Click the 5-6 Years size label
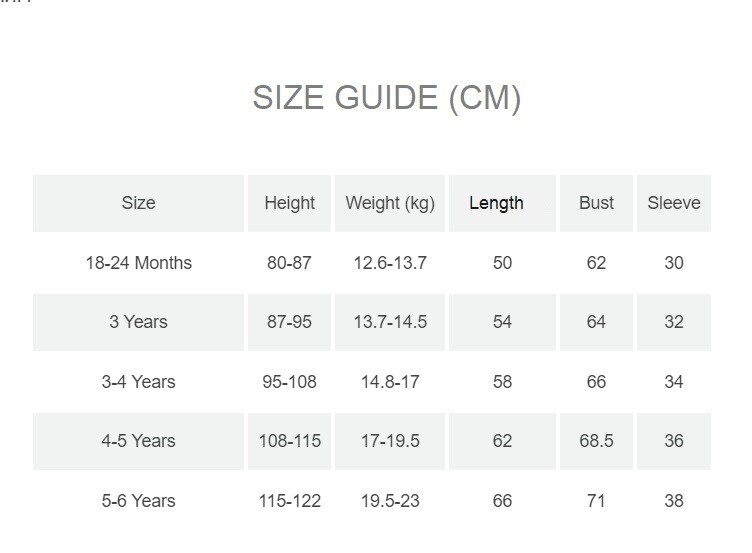The height and width of the screenshot is (553, 752). tap(139, 501)
